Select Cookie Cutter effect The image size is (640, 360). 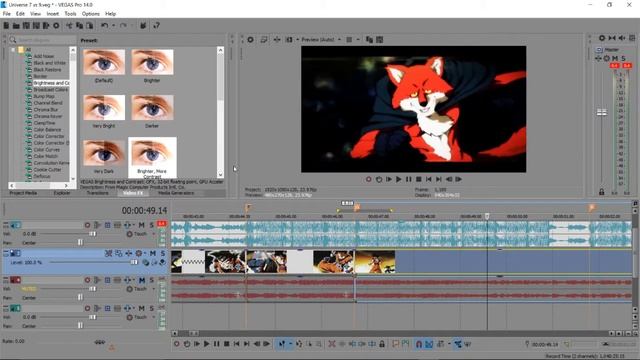[47, 169]
